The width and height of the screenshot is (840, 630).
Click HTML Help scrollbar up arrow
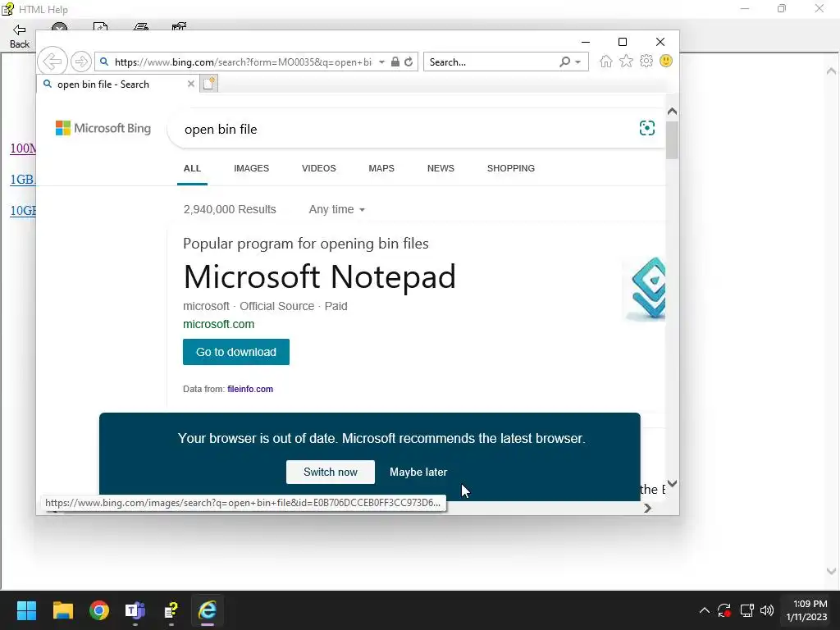tap(831, 71)
